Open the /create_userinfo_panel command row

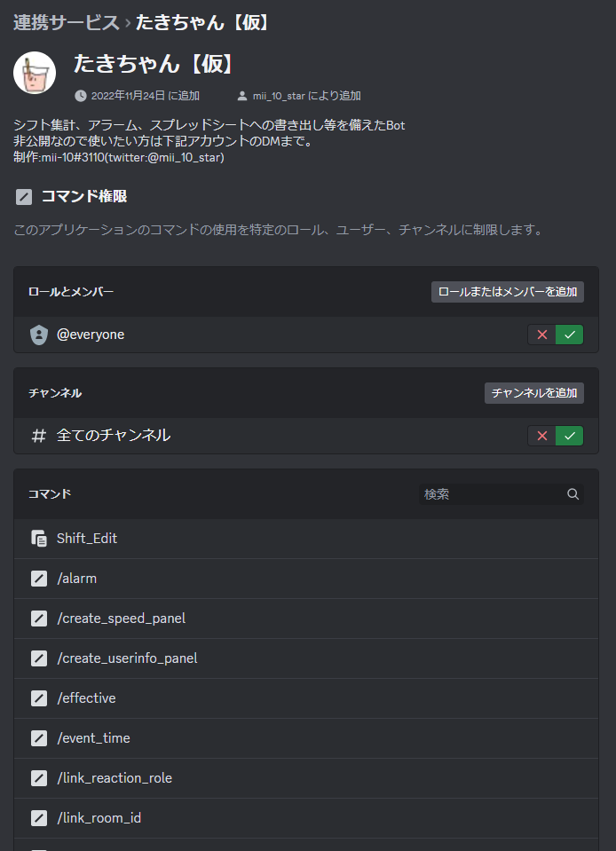point(127,658)
